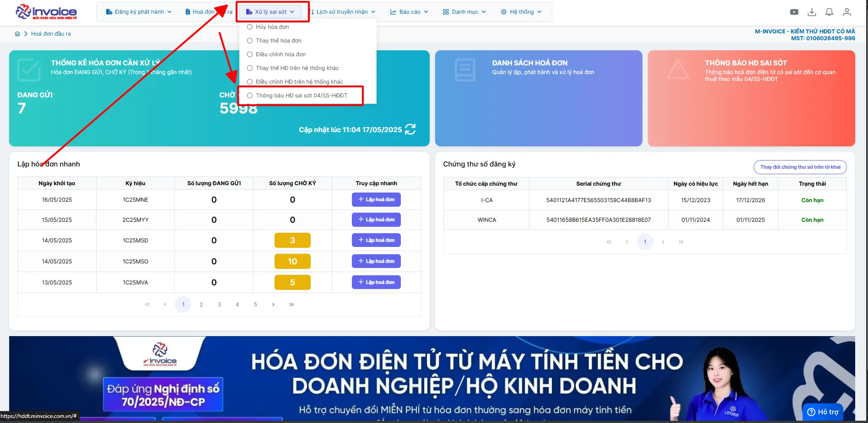
Task: Select page 1 of certificate table
Action: (645, 242)
